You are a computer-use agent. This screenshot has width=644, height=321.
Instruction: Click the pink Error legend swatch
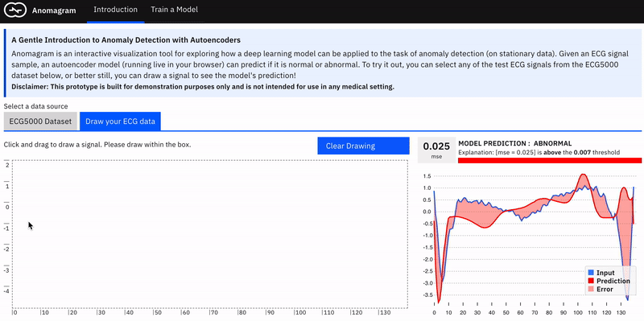(x=592, y=289)
